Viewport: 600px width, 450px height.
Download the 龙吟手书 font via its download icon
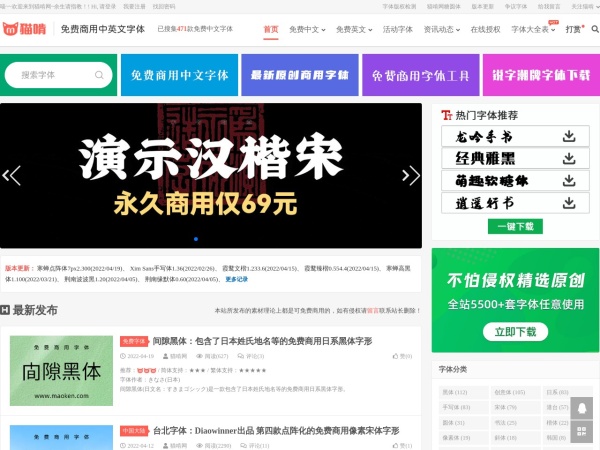click(568, 136)
